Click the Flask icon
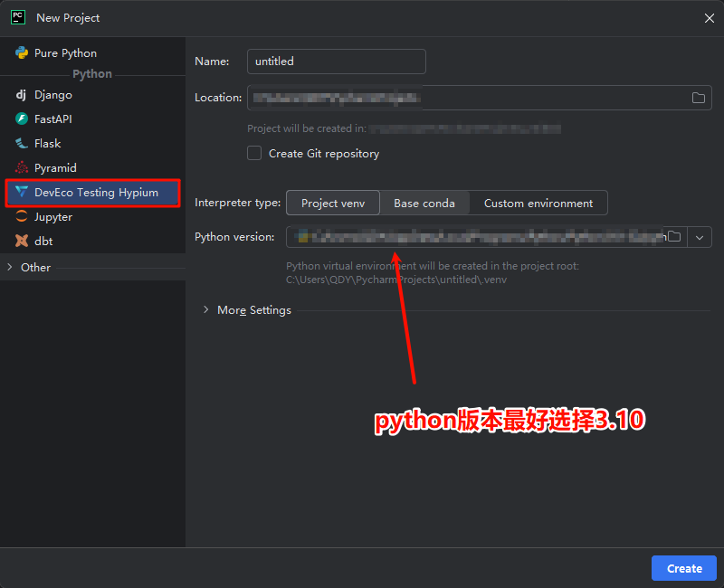This screenshot has width=724, height=588. tap(21, 144)
